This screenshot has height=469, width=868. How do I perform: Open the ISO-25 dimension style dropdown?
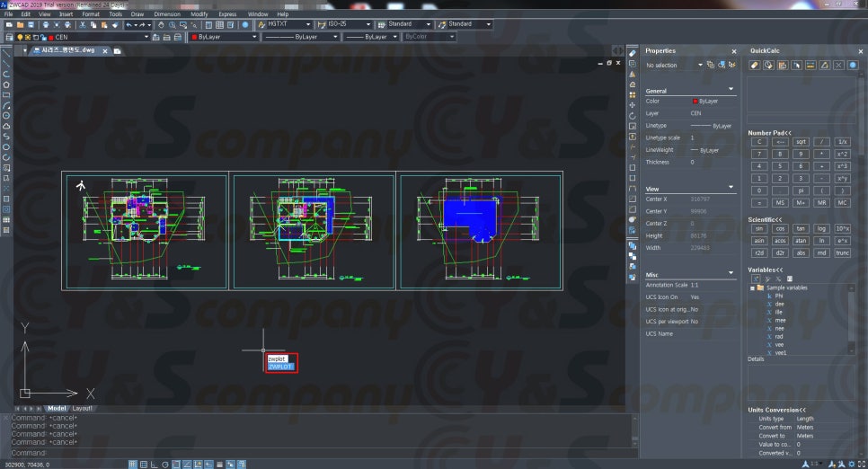coord(368,24)
